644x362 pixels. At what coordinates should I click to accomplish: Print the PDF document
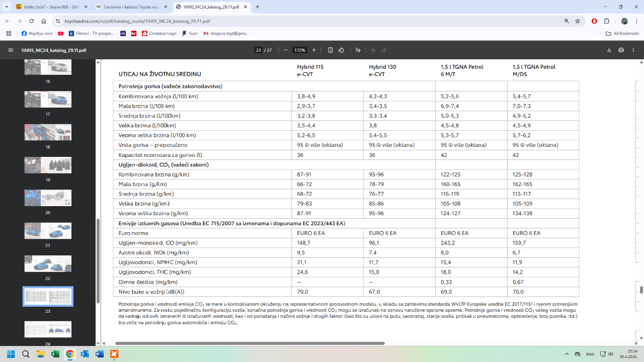click(x=621, y=50)
